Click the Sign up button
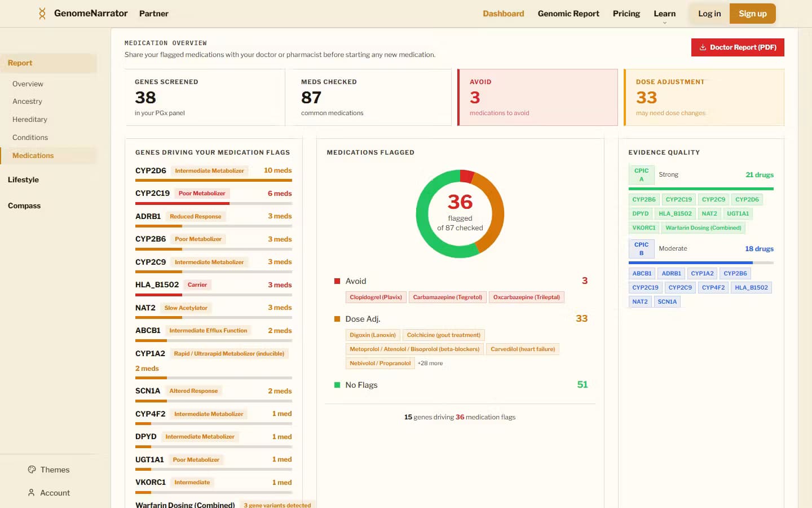812x508 pixels. pyautogui.click(x=753, y=14)
